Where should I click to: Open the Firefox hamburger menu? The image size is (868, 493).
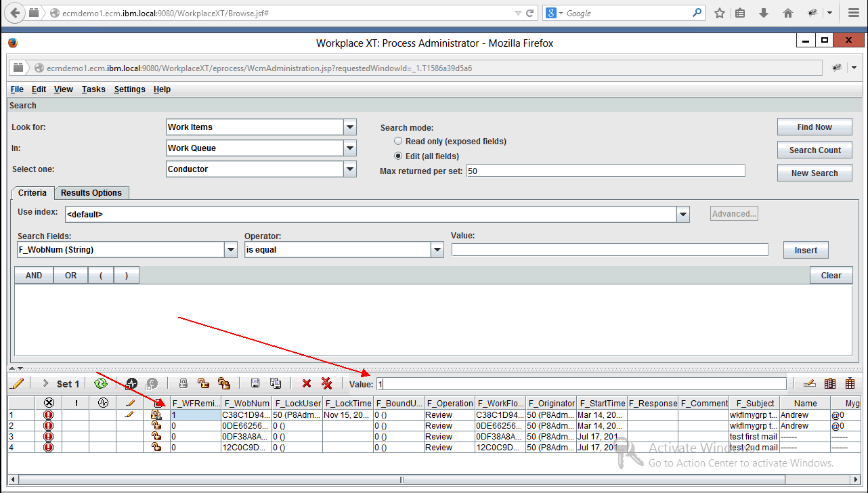(854, 13)
